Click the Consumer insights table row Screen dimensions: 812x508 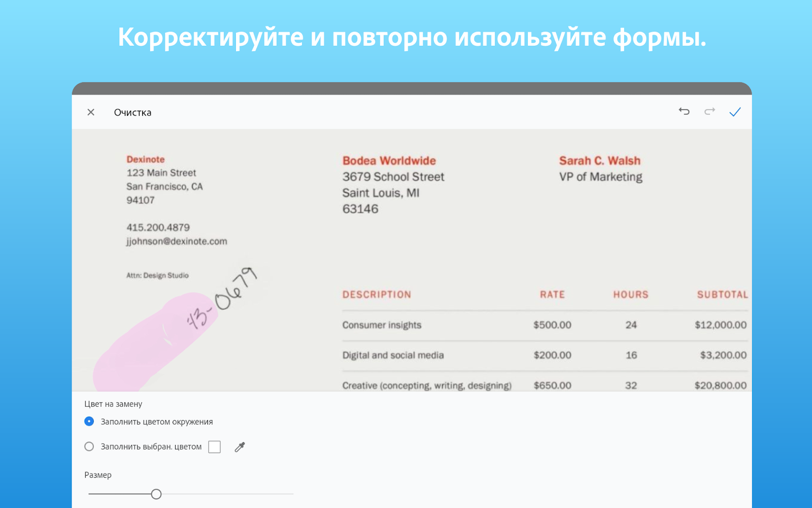tap(545, 325)
